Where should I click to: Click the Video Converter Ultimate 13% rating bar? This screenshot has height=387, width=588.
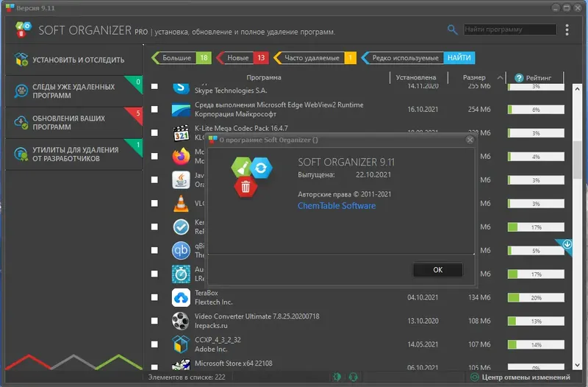536,322
